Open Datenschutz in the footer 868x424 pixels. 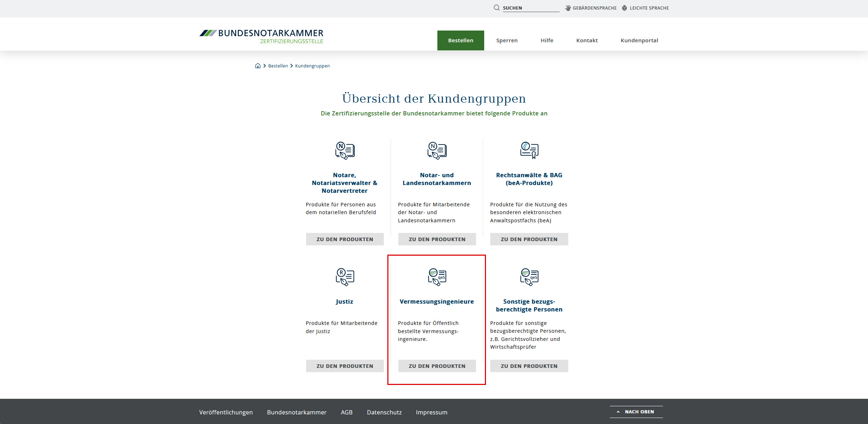click(384, 412)
